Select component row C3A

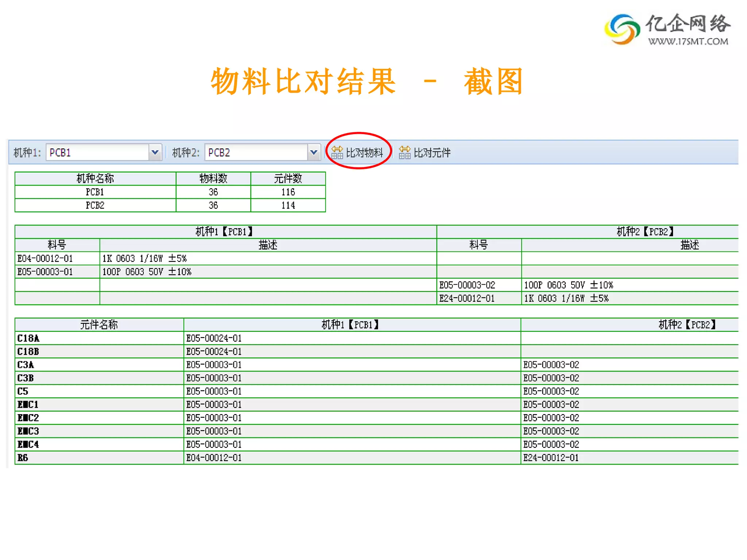tap(377, 365)
